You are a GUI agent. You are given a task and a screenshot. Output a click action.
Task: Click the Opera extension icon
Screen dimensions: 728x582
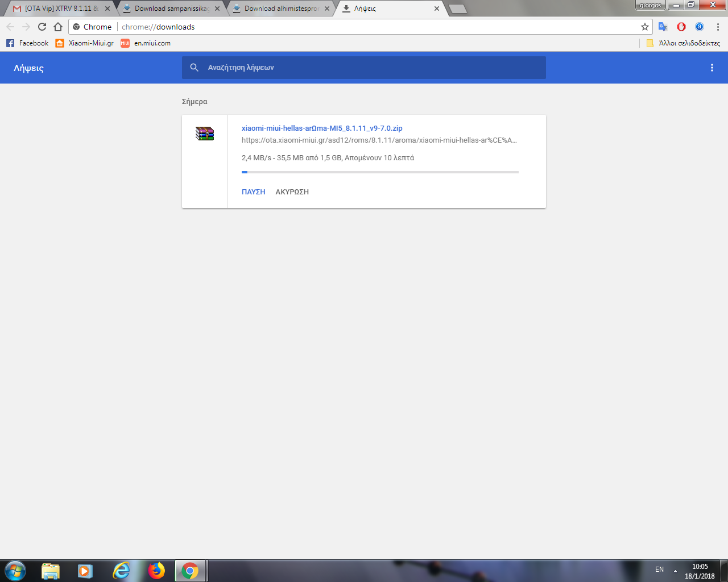click(x=681, y=27)
